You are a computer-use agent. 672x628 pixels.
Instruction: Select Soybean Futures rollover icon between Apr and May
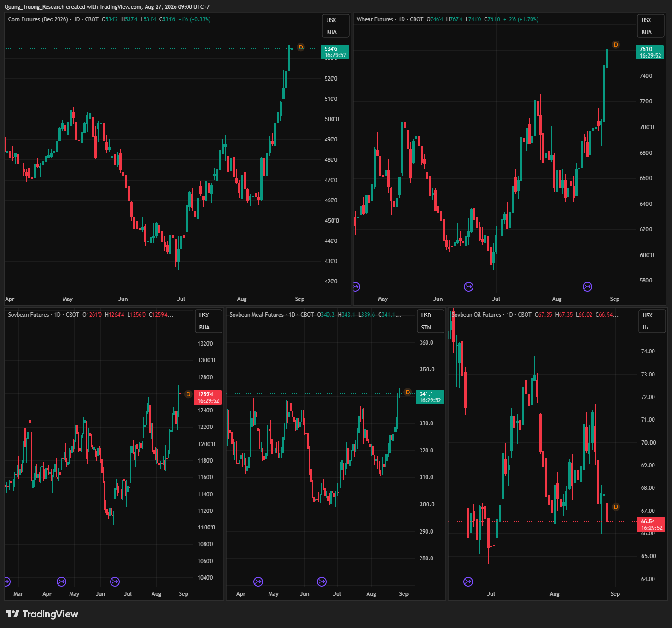coord(61,582)
